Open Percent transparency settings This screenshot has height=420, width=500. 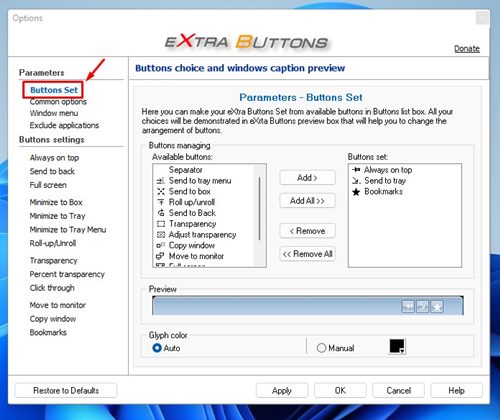tap(67, 274)
